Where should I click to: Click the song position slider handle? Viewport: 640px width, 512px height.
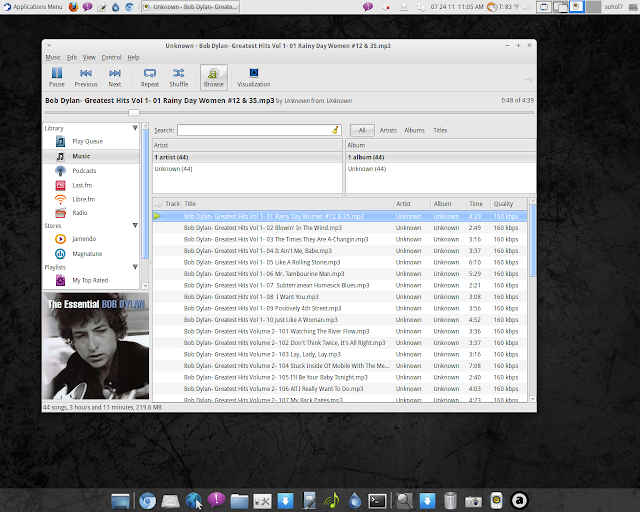[134, 112]
